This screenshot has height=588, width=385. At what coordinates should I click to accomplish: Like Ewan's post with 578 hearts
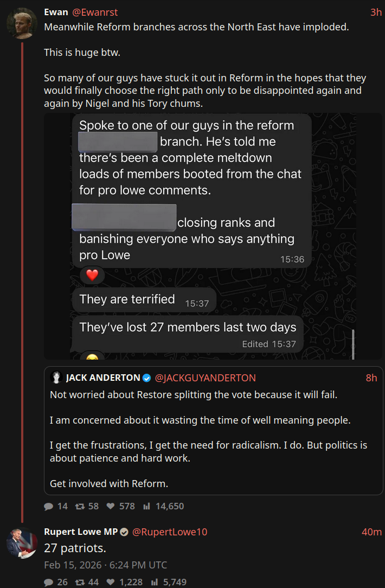111,506
